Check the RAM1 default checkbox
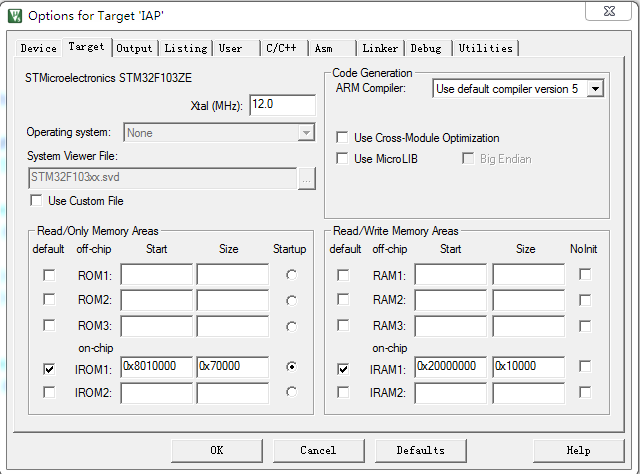Viewport: 640px width, 474px height. 343,275
